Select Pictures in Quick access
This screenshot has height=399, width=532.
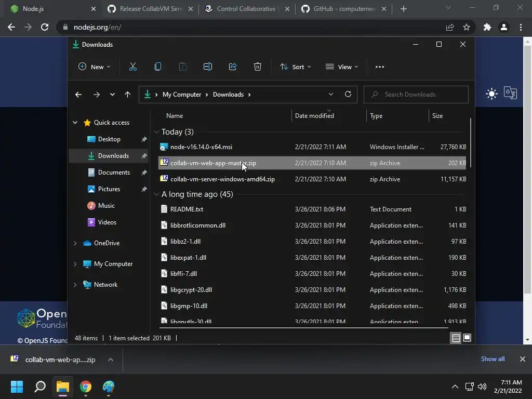(109, 189)
